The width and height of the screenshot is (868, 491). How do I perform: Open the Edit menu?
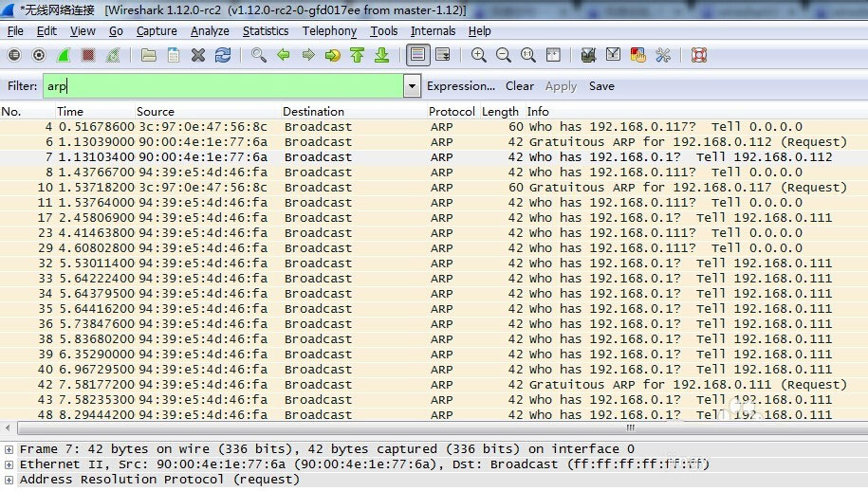pyautogui.click(x=46, y=31)
